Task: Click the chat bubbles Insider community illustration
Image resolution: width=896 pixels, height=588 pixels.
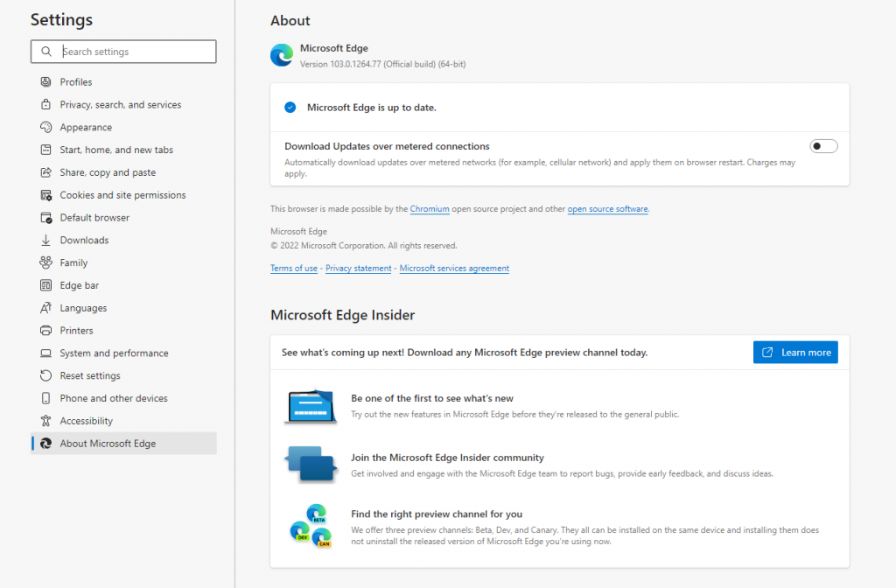Action: 311,465
